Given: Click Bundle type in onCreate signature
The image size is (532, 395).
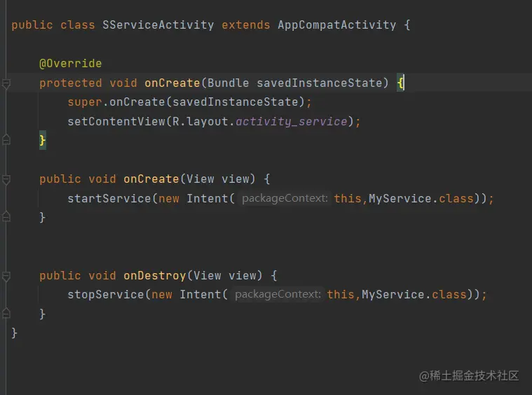Looking at the screenshot, I should tap(228, 83).
